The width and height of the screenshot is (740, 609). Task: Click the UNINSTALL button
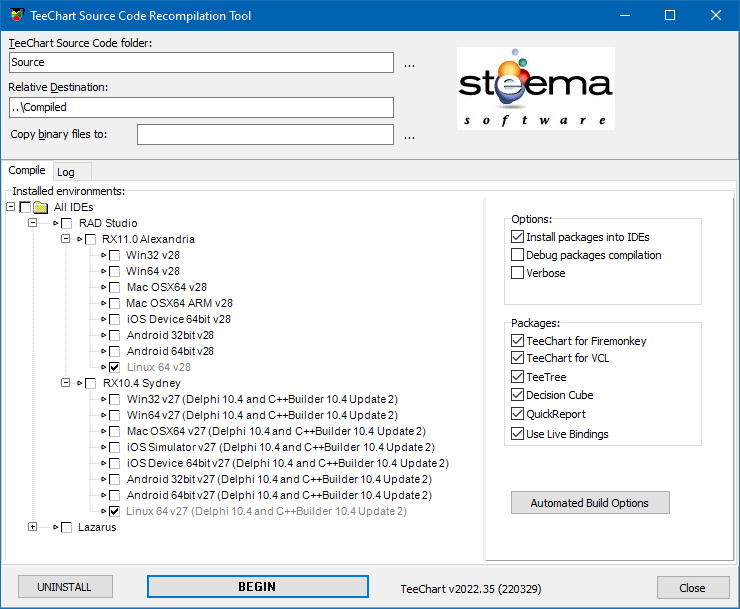[65, 587]
